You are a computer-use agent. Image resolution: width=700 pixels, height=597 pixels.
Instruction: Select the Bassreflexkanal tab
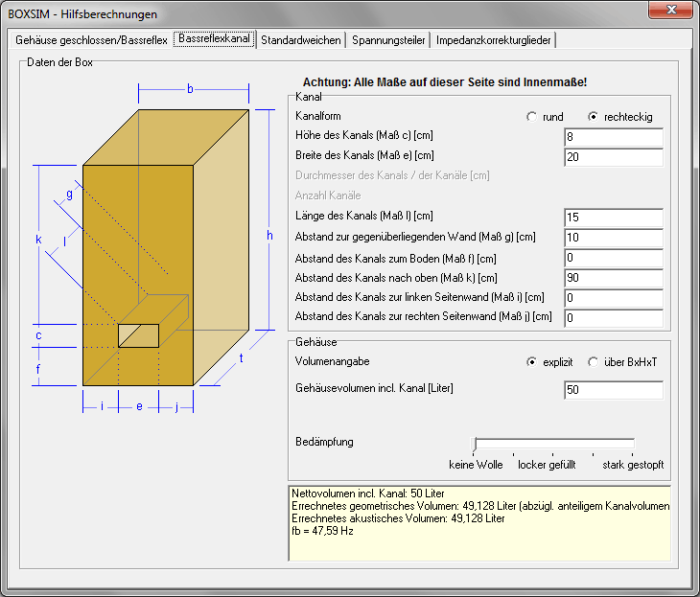click(x=214, y=39)
